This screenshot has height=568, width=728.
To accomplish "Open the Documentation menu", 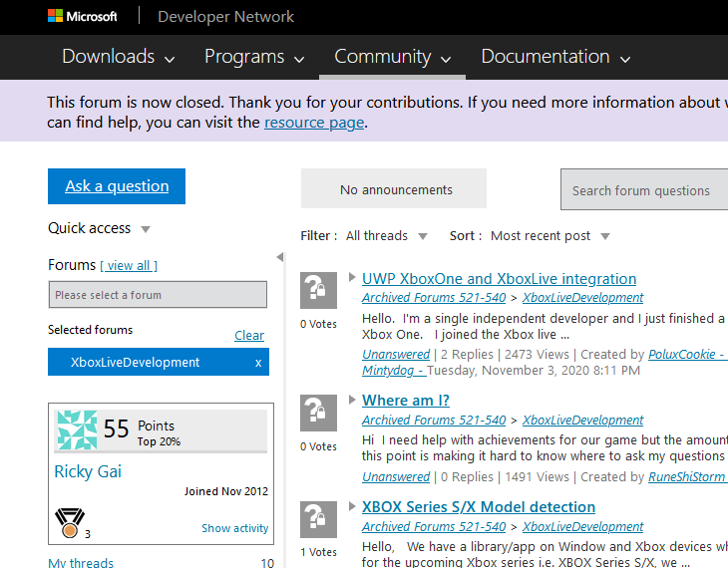I will point(555,57).
